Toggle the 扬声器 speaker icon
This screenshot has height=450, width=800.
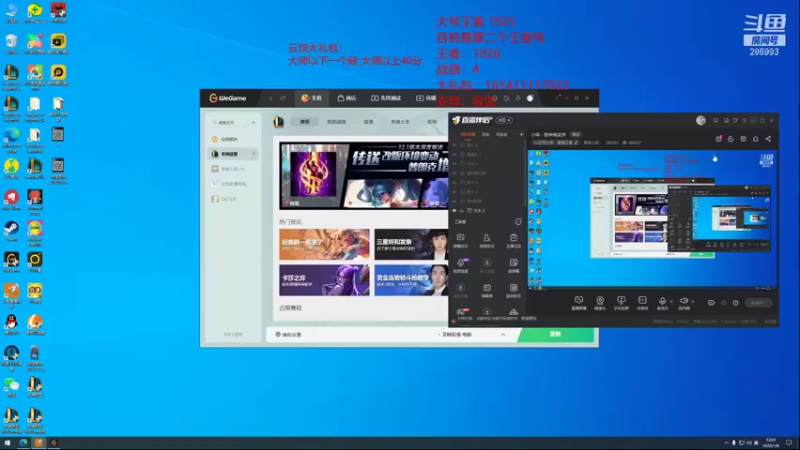pyautogui.click(x=684, y=303)
